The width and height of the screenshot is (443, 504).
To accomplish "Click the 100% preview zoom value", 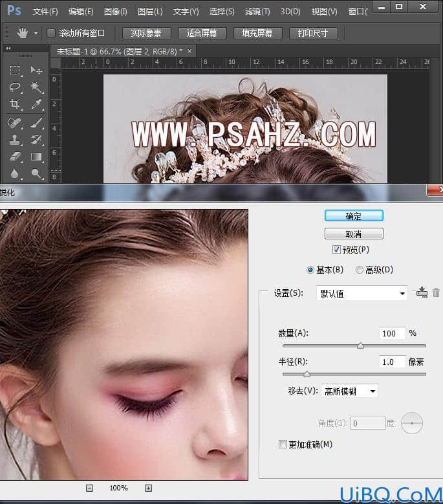I will point(118,488).
